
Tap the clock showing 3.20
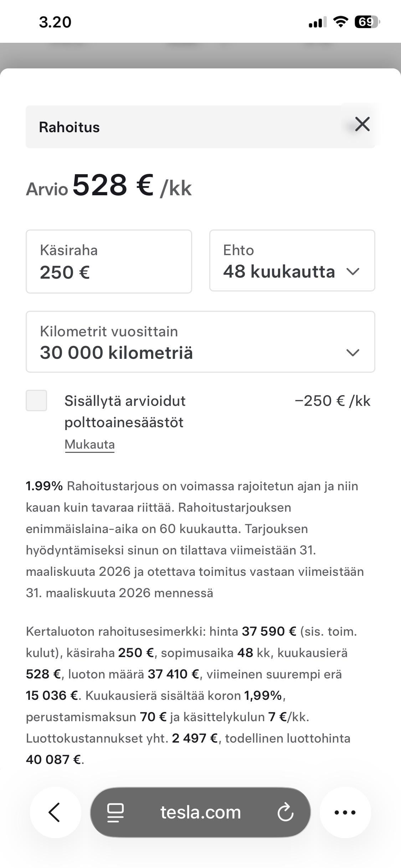55,22
